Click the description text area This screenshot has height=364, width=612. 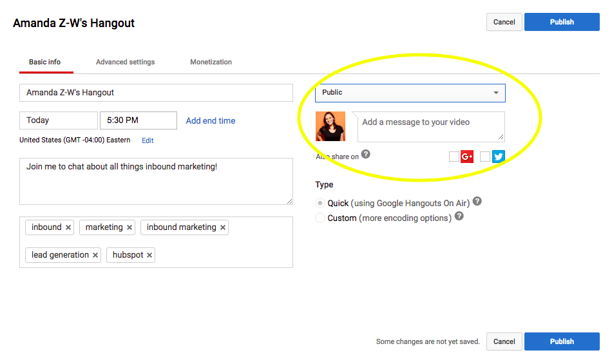click(156, 182)
